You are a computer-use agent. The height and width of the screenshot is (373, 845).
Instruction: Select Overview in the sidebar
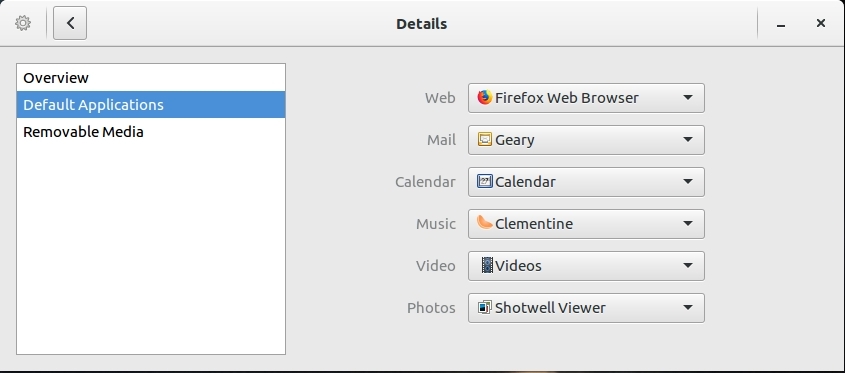click(151, 78)
